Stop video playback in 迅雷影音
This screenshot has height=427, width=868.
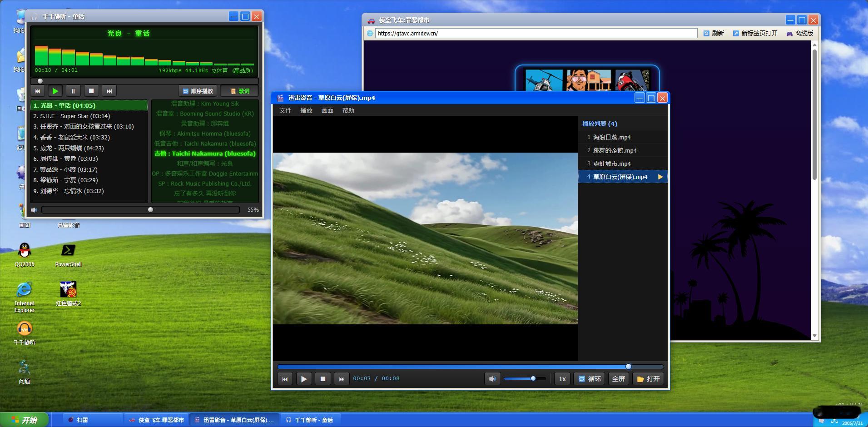pyautogui.click(x=323, y=379)
